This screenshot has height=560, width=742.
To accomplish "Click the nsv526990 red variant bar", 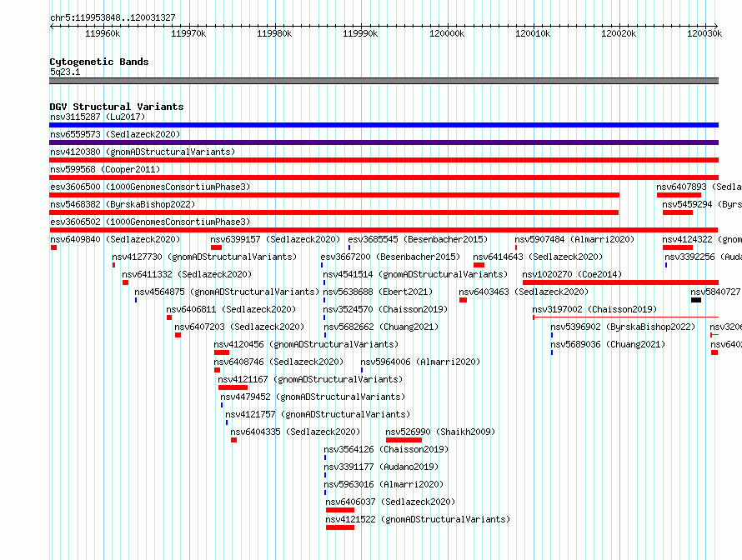I will point(404,440).
